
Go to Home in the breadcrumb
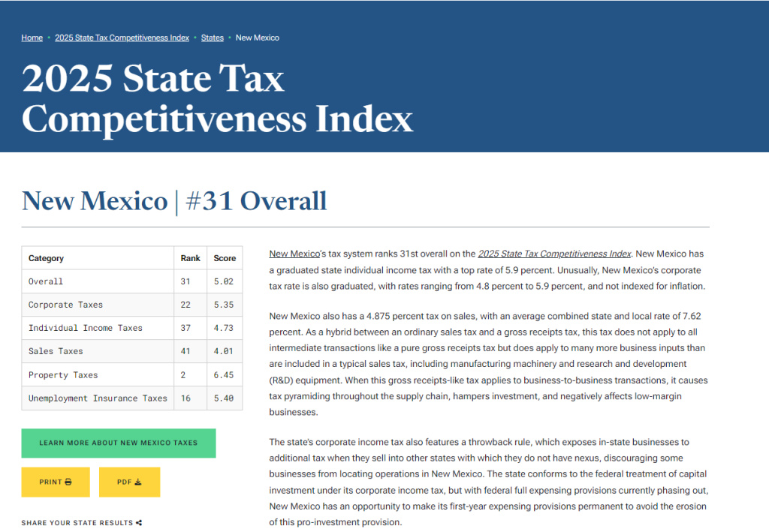pos(32,38)
